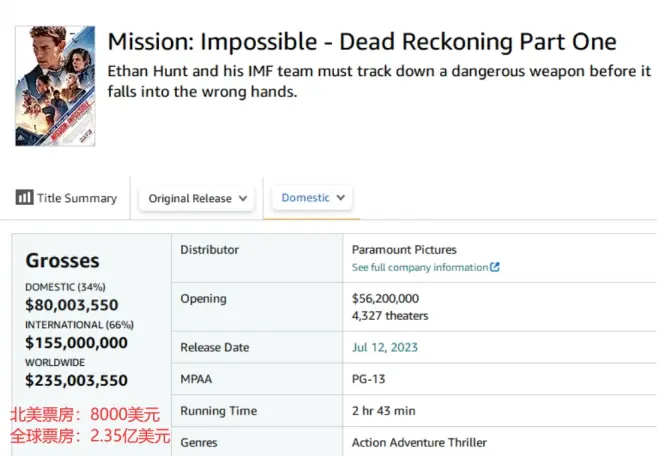
Task: Open the See full company information link
Action: click(x=420, y=268)
